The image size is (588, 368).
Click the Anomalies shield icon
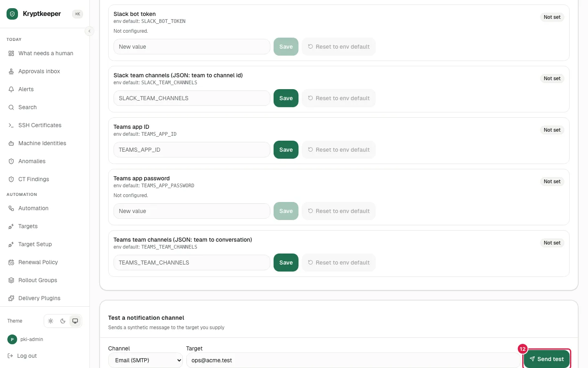(11, 161)
